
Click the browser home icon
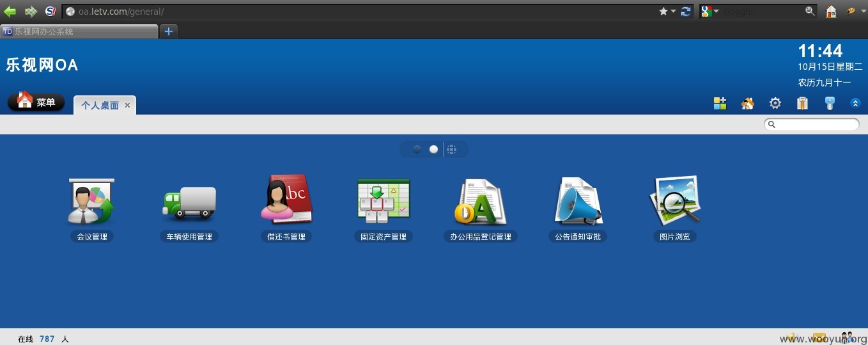(x=831, y=11)
